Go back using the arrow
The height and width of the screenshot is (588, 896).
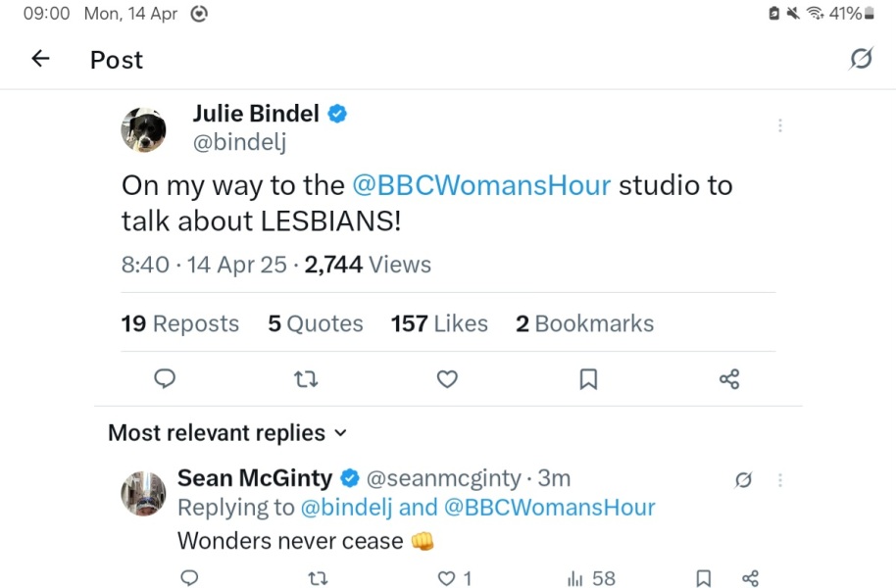point(39,59)
